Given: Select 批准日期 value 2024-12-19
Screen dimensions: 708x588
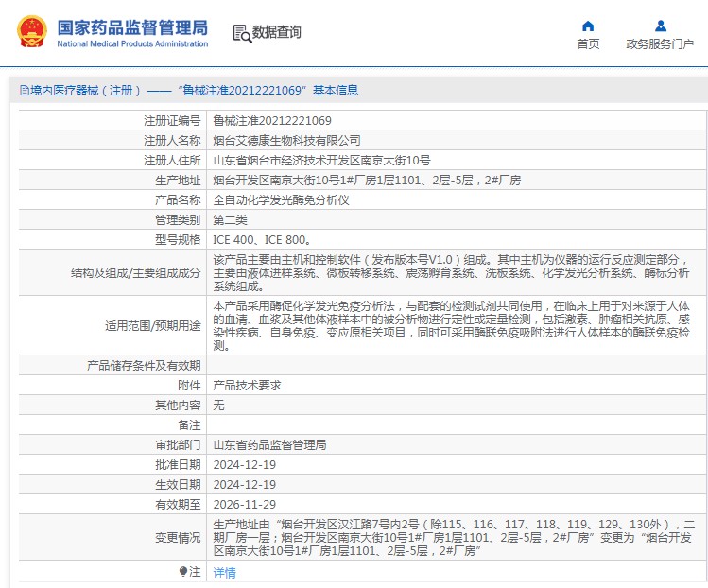Looking at the screenshot, I should click(244, 465).
